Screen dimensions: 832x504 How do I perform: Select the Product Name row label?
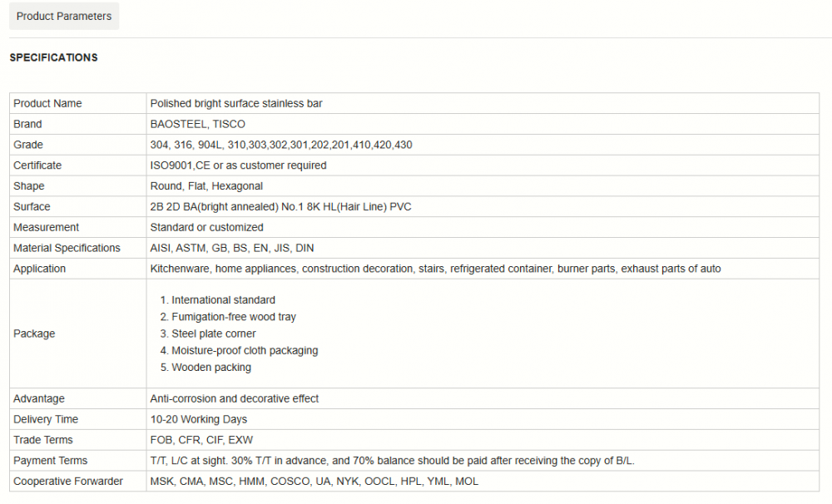click(47, 103)
